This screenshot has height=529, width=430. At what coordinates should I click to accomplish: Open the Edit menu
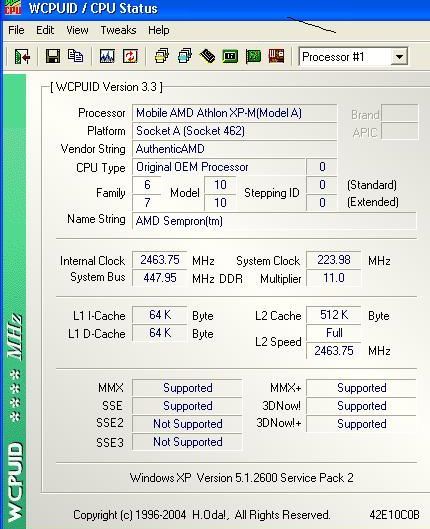pyautogui.click(x=45, y=30)
